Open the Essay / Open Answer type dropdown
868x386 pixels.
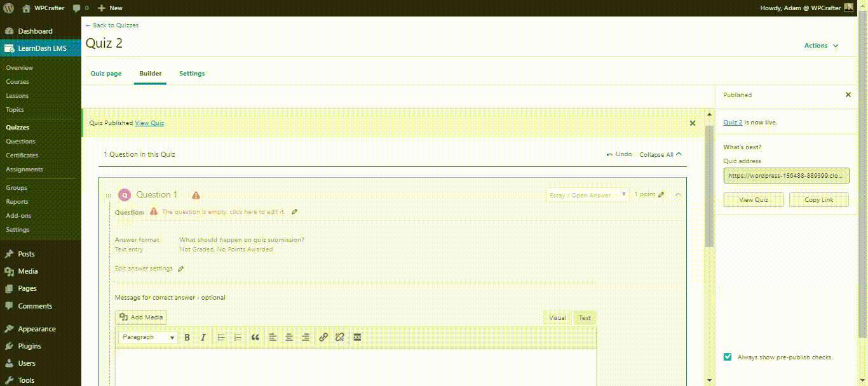588,195
